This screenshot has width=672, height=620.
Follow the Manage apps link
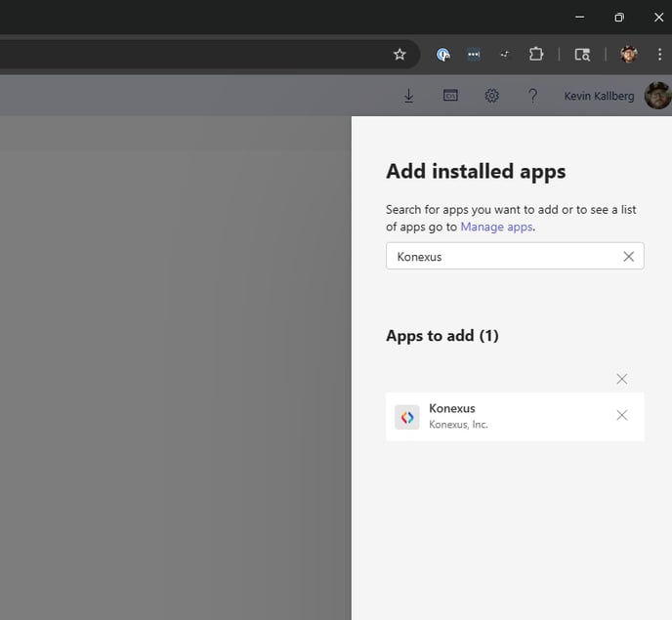pyautogui.click(x=496, y=227)
